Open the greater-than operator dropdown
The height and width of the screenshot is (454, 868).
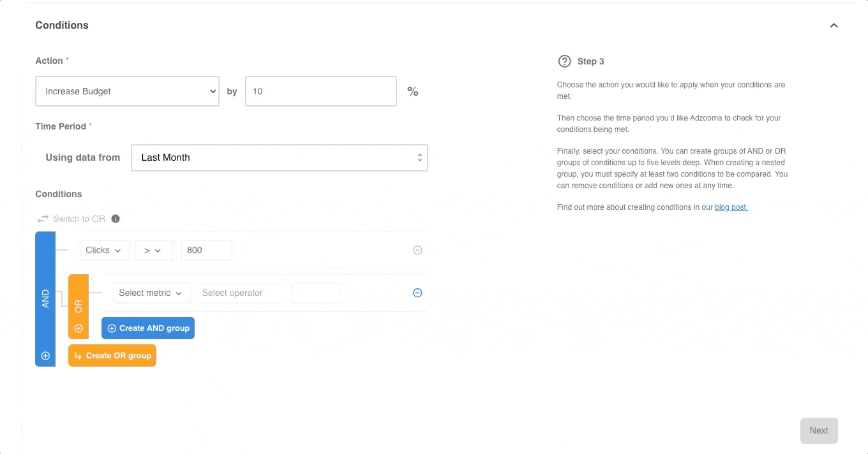coord(153,250)
